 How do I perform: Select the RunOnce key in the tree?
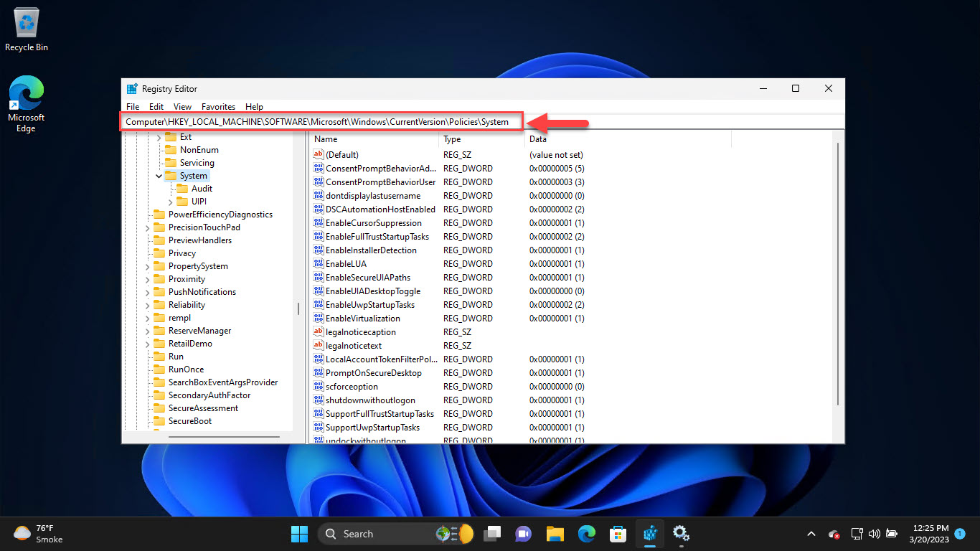[x=187, y=369]
